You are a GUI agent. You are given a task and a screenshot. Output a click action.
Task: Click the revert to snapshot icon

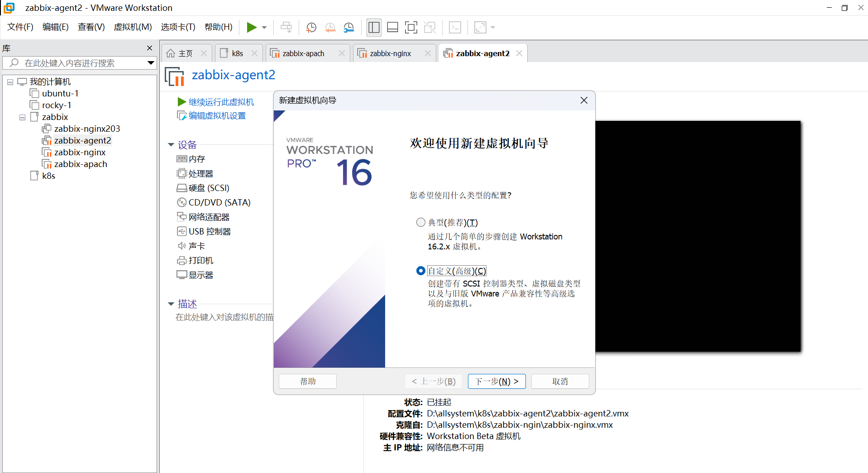click(330, 28)
